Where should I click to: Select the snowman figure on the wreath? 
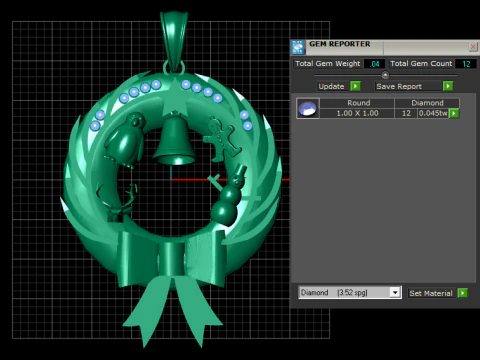[228, 197]
